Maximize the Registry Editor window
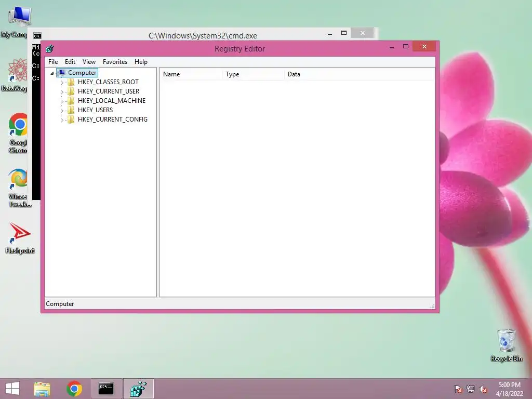 tap(405, 47)
